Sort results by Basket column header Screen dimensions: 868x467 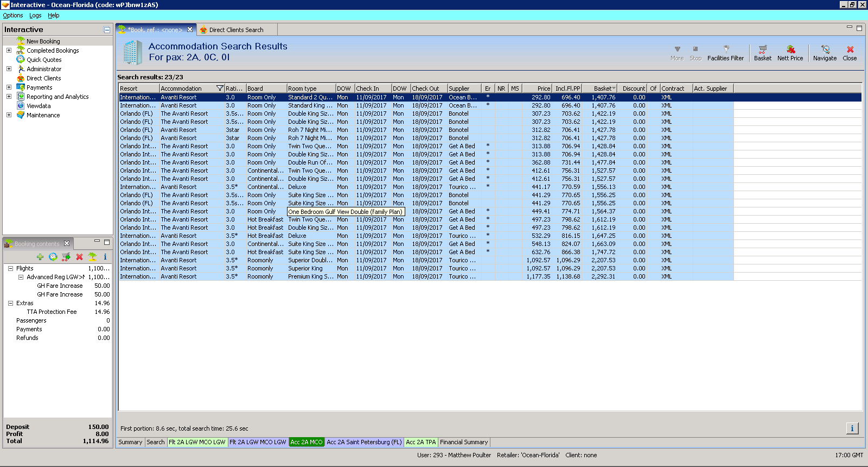pyautogui.click(x=602, y=89)
